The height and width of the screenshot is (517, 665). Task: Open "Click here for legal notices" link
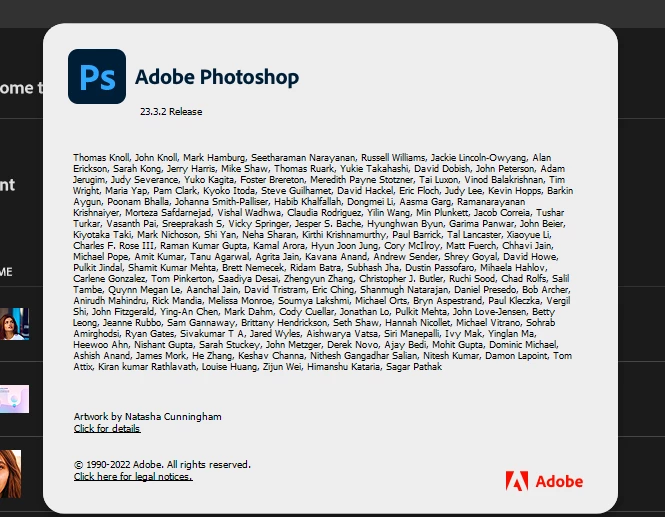(133, 476)
